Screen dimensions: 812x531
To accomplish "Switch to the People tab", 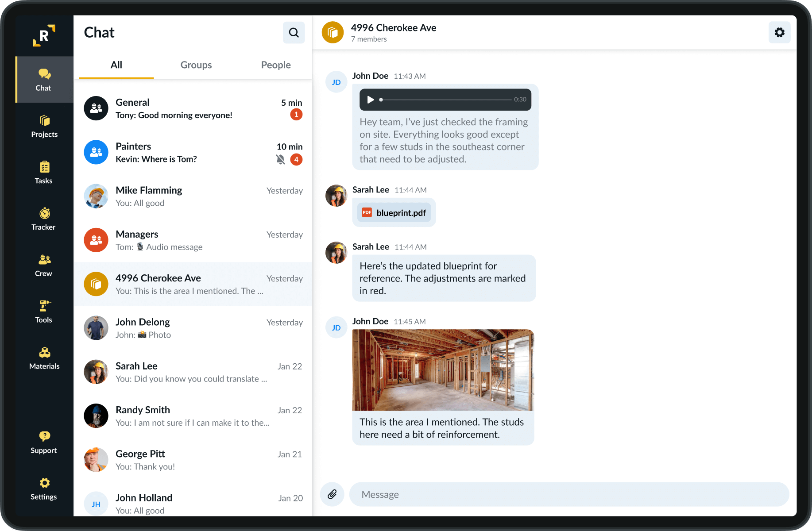I will tap(276, 65).
